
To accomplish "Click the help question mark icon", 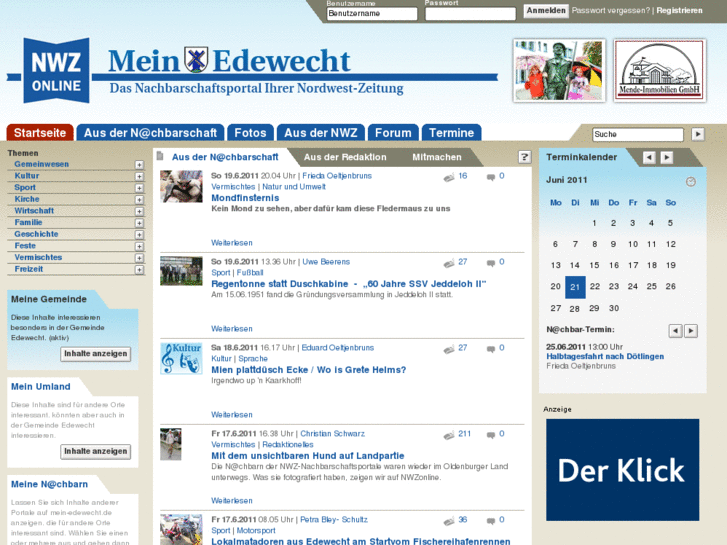I will tap(524, 157).
